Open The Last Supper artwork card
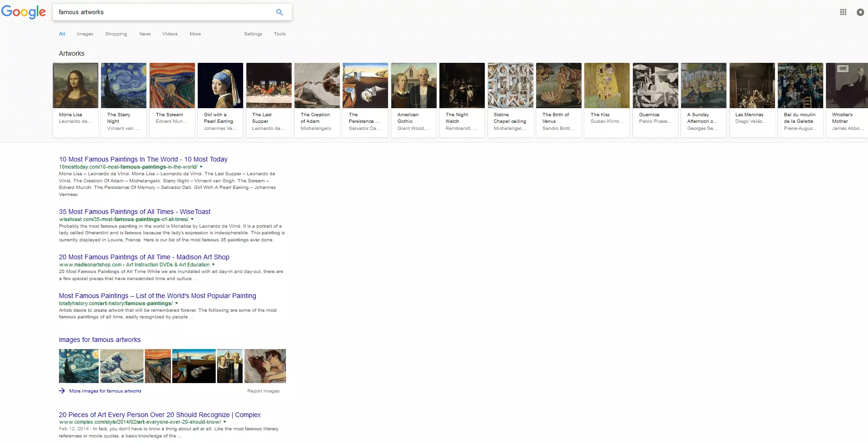Viewport: 868px width, 444px height. click(269, 100)
